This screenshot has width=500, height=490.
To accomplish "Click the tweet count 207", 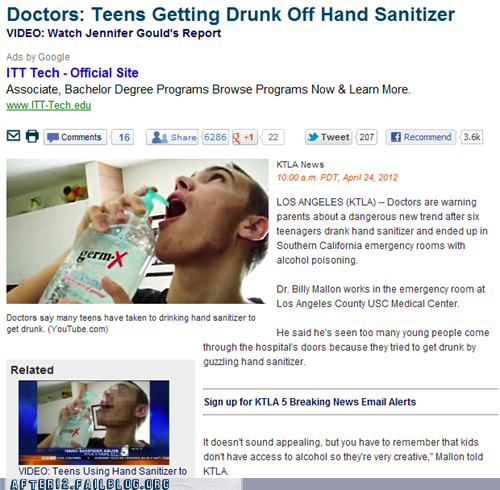I will [x=366, y=137].
